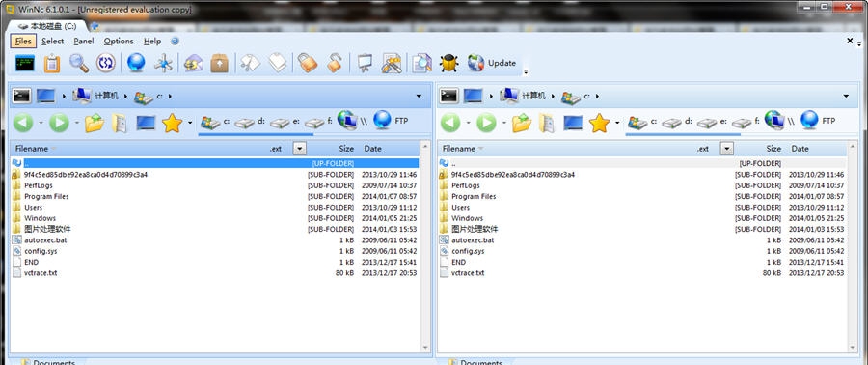Screen dimensions: 868x365
Task: Switch left panel to drive e:
Action: tap(285, 123)
